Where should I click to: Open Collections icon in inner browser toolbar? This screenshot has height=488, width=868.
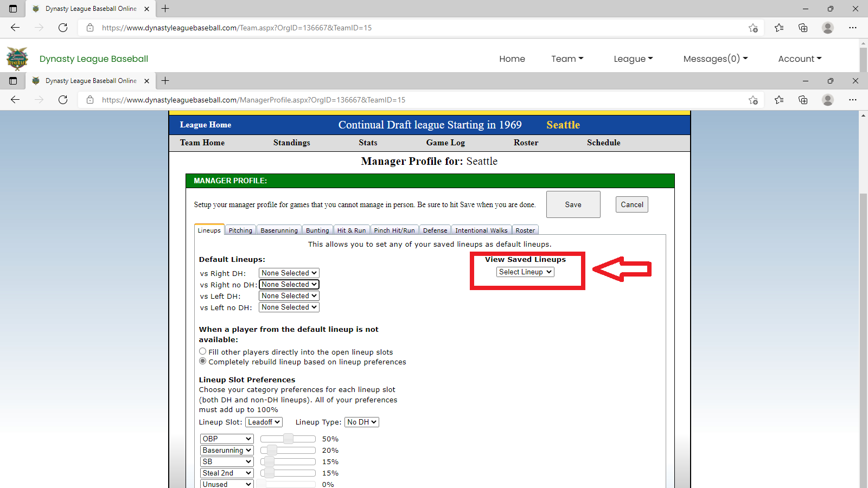pos(803,100)
